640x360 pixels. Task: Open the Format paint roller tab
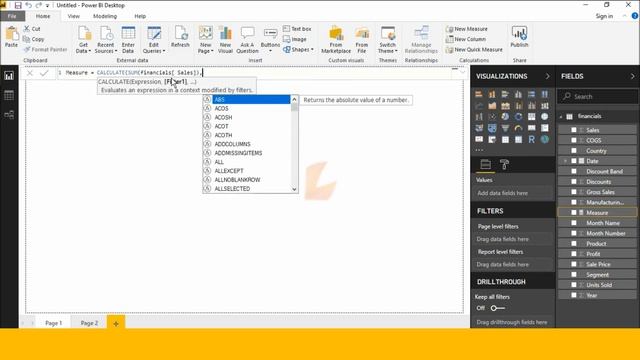click(504, 164)
